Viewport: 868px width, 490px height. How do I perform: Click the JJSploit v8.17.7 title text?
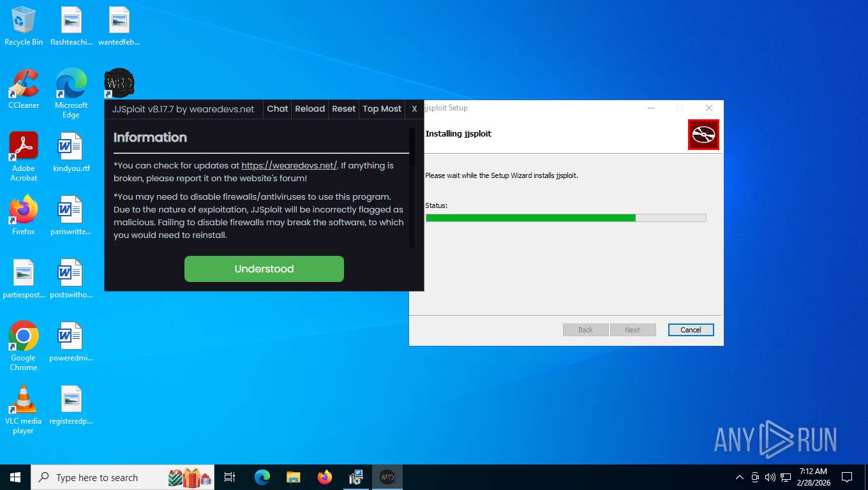click(x=183, y=109)
